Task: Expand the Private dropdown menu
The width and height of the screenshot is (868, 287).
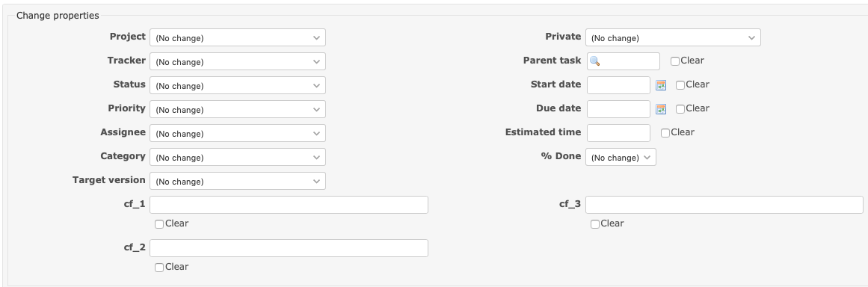Action: (x=673, y=37)
